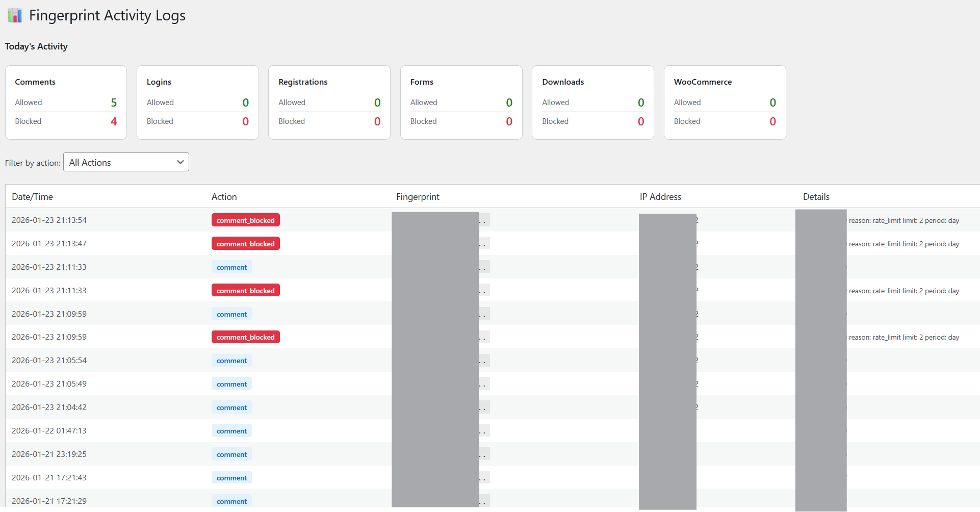
Task: Click the comment badge at 23:19:25
Action: click(x=231, y=454)
